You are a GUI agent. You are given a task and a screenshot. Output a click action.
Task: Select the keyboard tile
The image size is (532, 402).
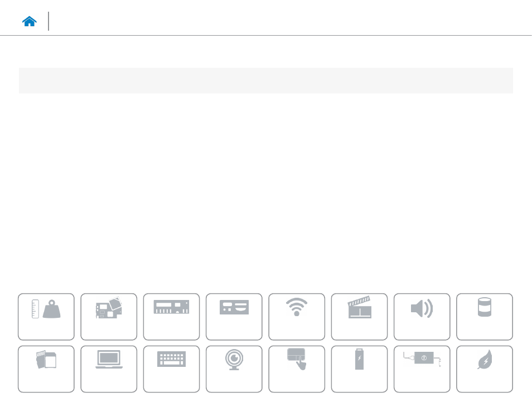[171, 369]
